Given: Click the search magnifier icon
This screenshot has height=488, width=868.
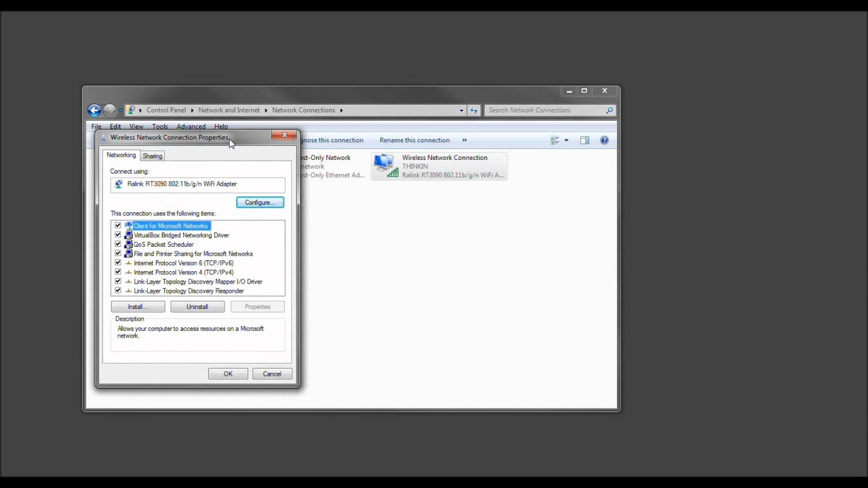Looking at the screenshot, I should click(609, 110).
